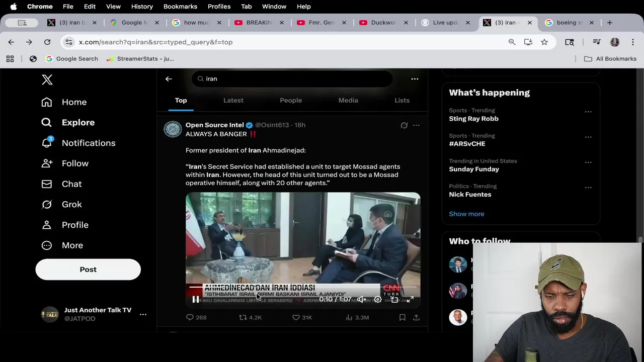Share the Open Source Intel post
Image resolution: width=644 pixels, height=362 pixels.
pyautogui.click(x=416, y=317)
